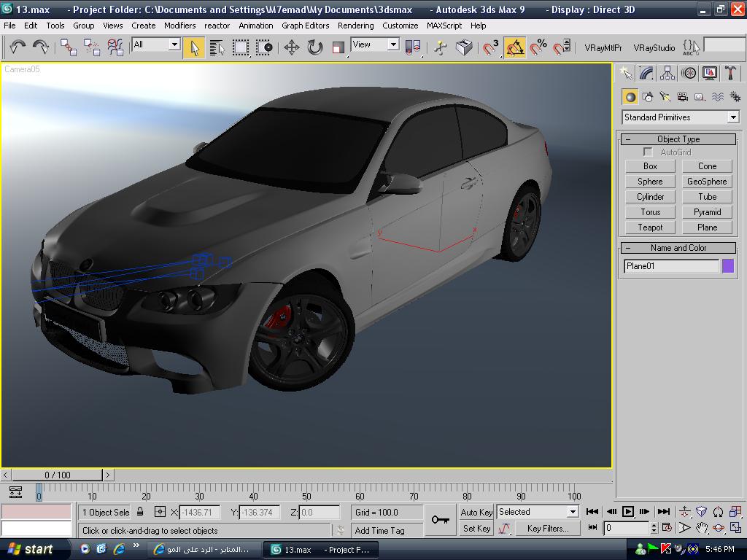Screen dimensions: 747x560
Task: Toggle the Selection Lock padlock
Action: click(x=140, y=512)
